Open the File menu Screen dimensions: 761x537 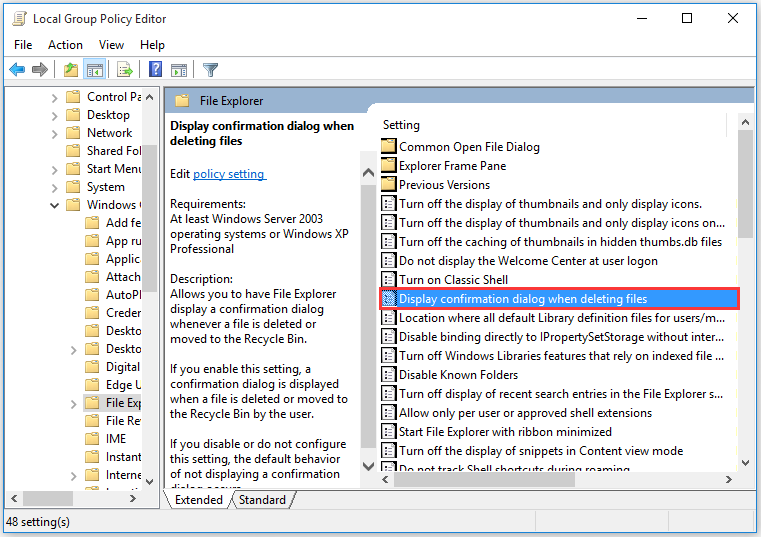point(23,45)
